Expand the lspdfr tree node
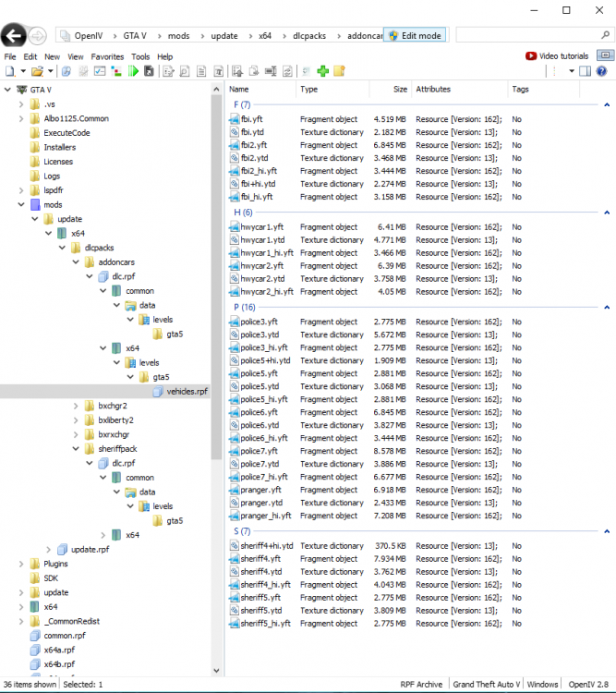This screenshot has height=693, width=616. [21, 190]
